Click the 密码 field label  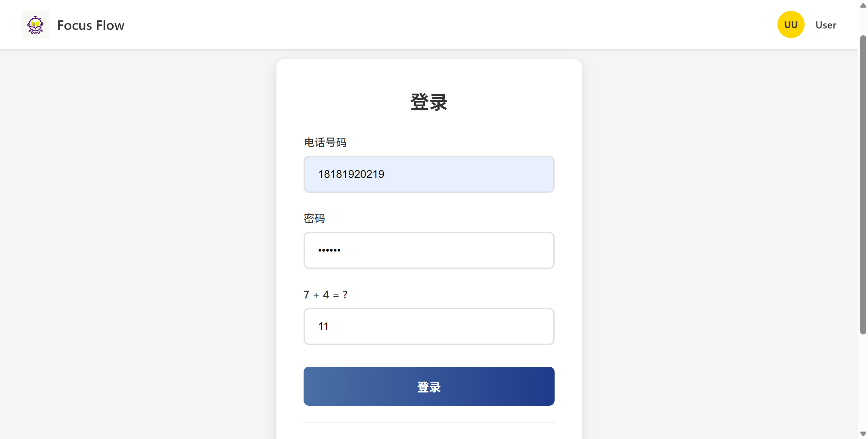(314, 218)
